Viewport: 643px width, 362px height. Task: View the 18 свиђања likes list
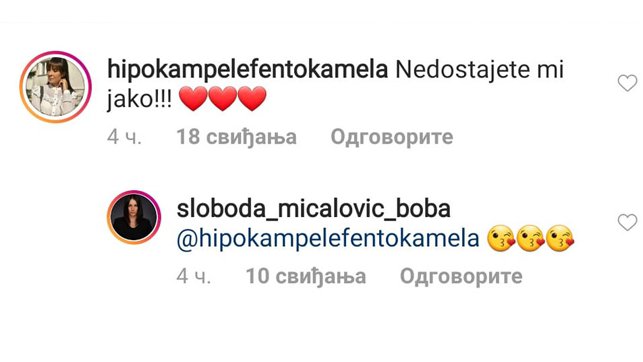click(237, 137)
